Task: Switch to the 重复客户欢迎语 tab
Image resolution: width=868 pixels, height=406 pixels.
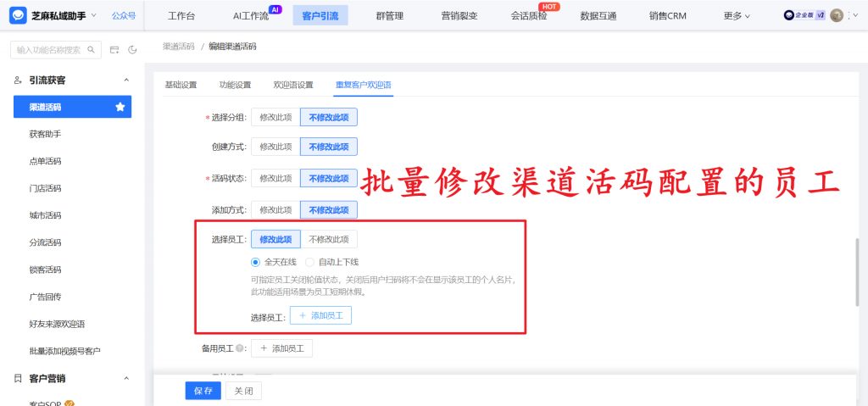Action: pos(363,85)
